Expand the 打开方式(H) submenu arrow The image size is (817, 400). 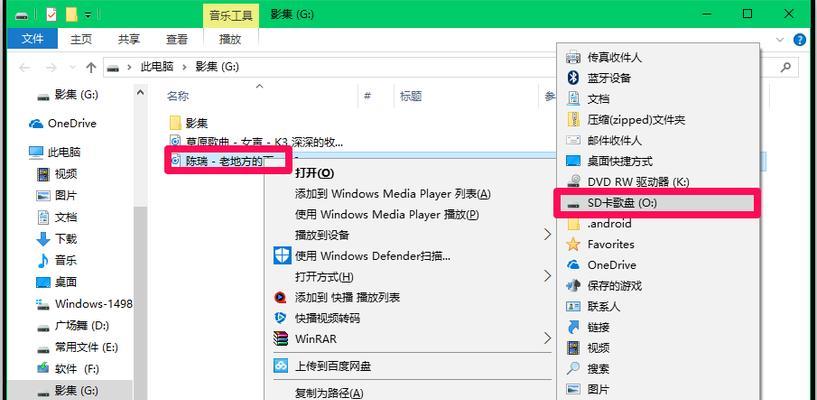(547, 276)
